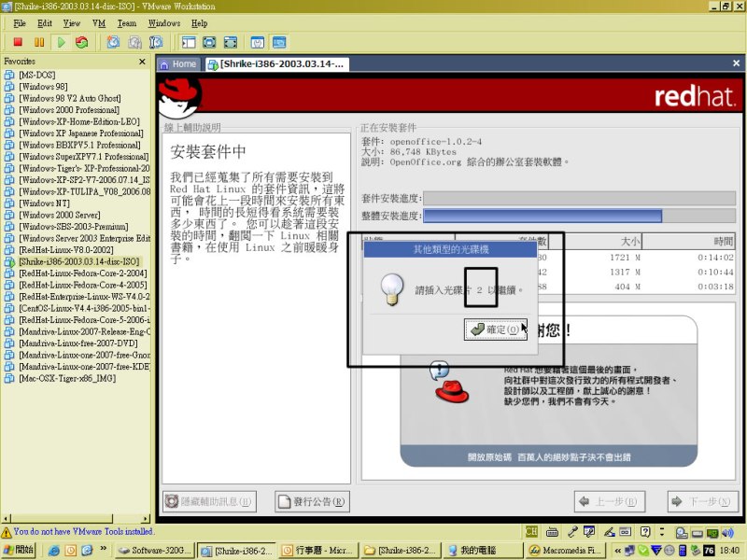Screen dimensions: 747x560
Task: Open the snapshot manager toolbar icon
Action: coord(156,42)
